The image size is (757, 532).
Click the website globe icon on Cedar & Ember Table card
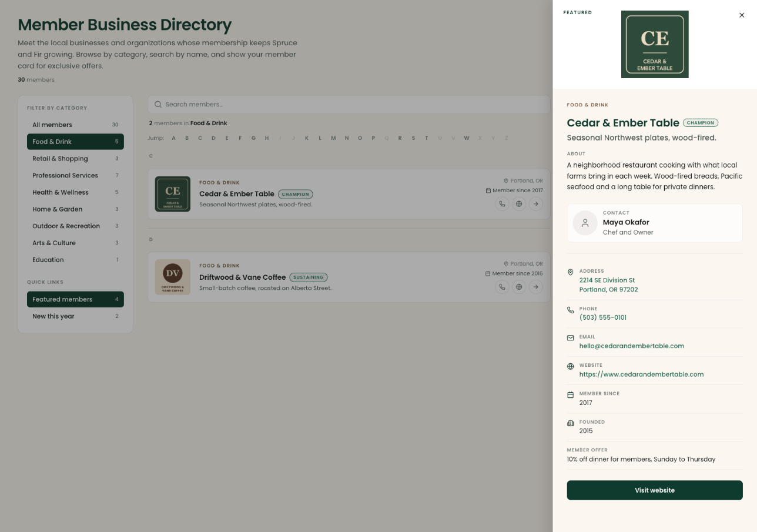click(x=519, y=204)
